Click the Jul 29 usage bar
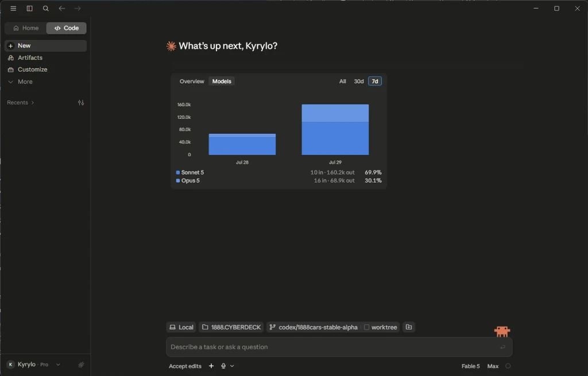The width and height of the screenshot is (588, 376). pyautogui.click(x=335, y=130)
